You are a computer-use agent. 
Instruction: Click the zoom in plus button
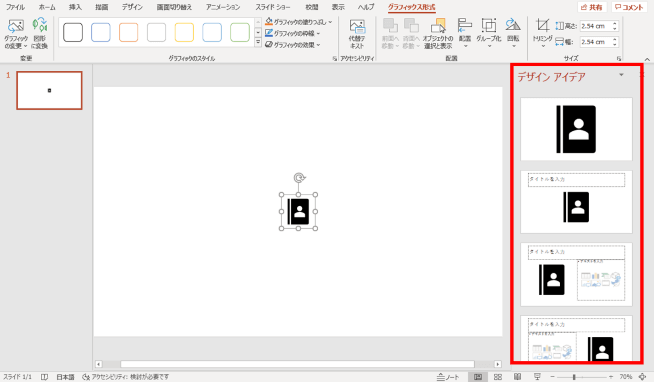611,377
